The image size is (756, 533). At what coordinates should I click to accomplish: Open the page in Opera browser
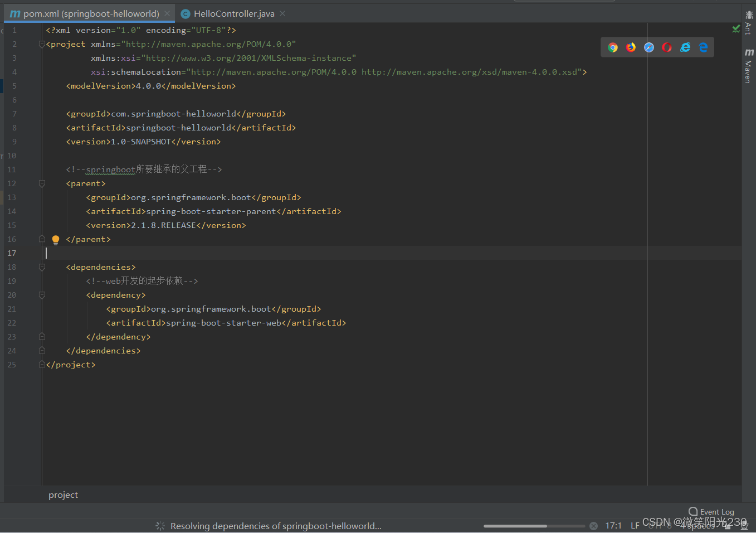(666, 47)
